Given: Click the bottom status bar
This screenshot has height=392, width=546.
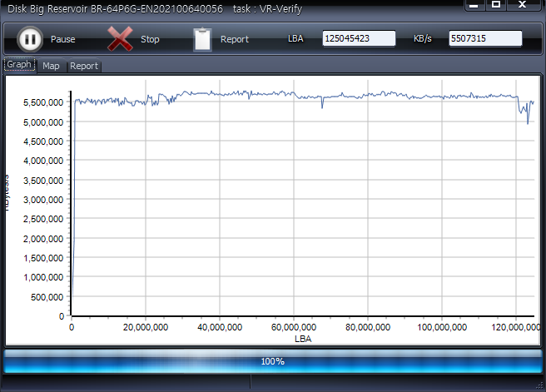Looking at the screenshot, I should pos(273,383).
